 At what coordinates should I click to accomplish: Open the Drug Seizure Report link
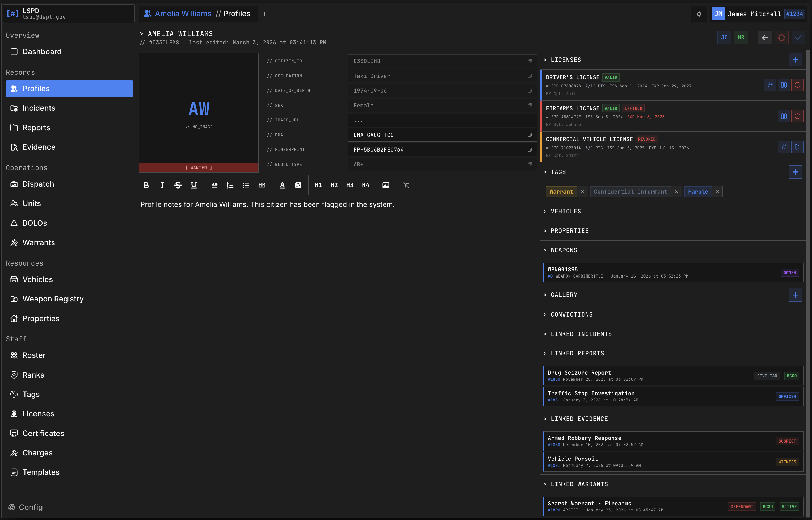pyautogui.click(x=579, y=372)
